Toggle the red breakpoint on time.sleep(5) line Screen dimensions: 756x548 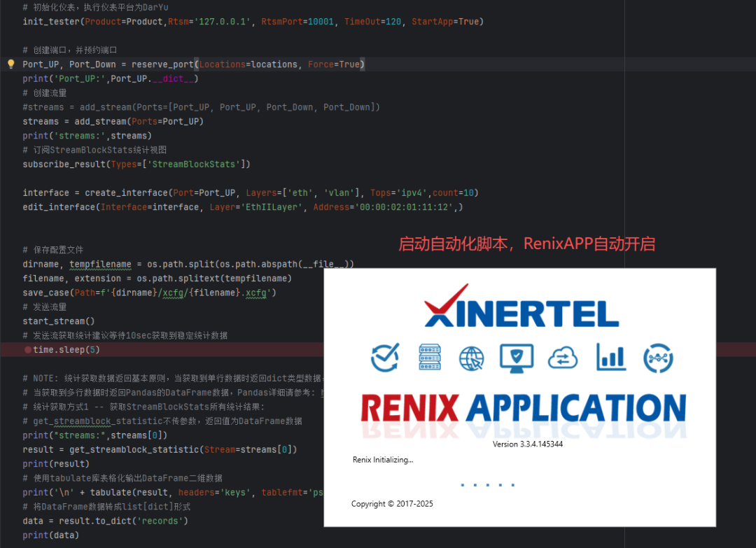pyautogui.click(x=28, y=349)
